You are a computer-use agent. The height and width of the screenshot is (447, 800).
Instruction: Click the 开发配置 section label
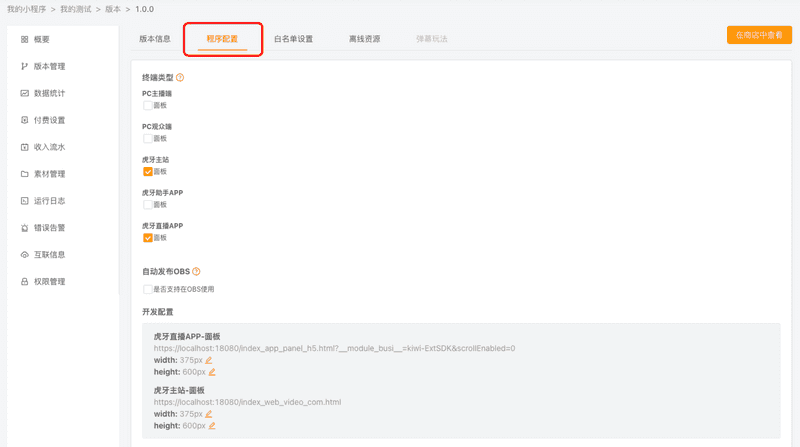[158, 312]
